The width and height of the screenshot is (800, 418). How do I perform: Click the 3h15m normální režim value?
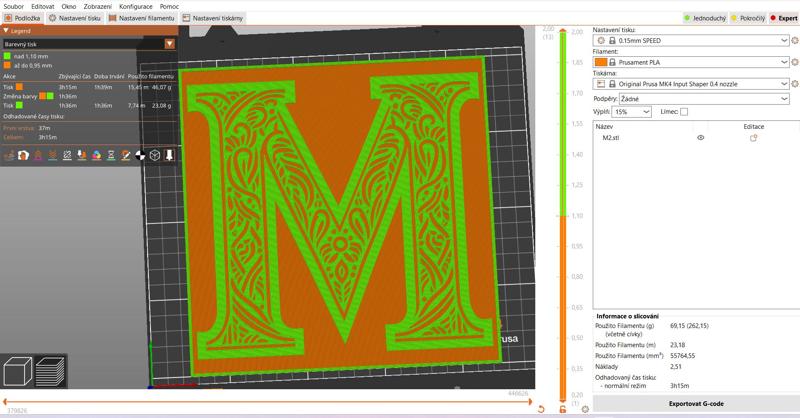pos(680,386)
